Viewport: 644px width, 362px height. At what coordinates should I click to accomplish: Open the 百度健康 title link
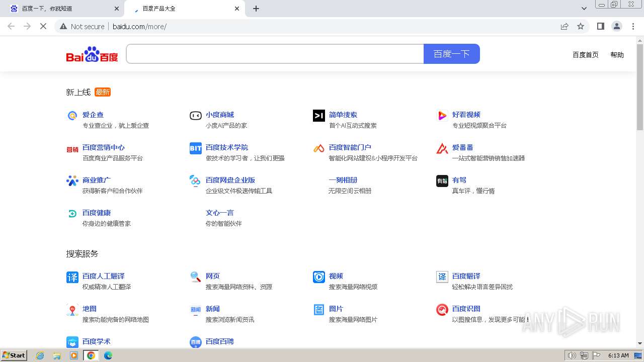pos(97,213)
